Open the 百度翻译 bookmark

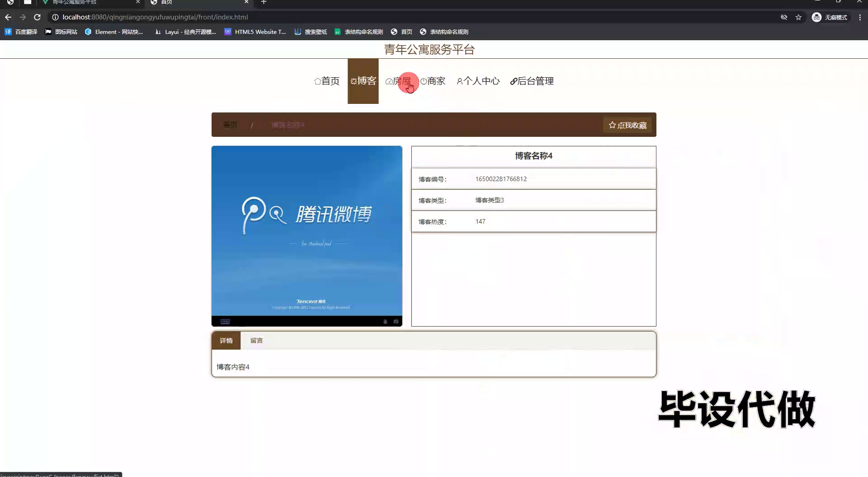[x=21, y=32]
